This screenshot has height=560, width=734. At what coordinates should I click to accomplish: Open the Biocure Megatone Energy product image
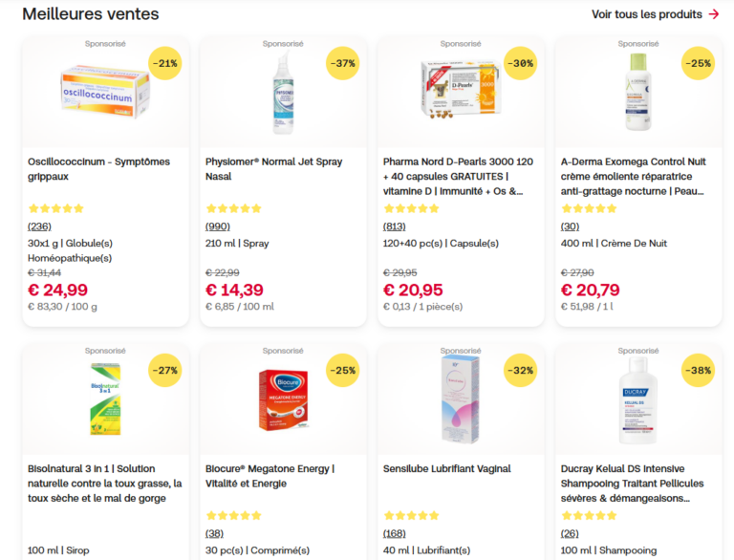pos(283,399)
